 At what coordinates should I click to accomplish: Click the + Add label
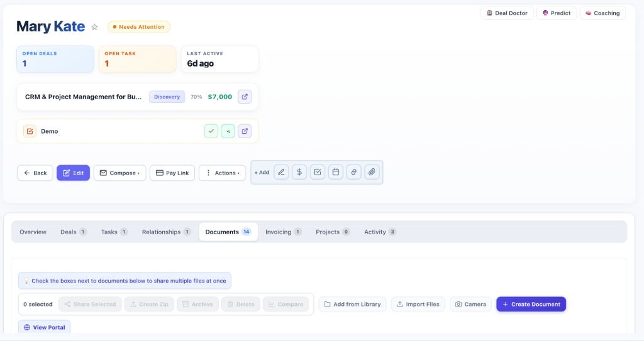pyautogui.click(x=262, y=172)
